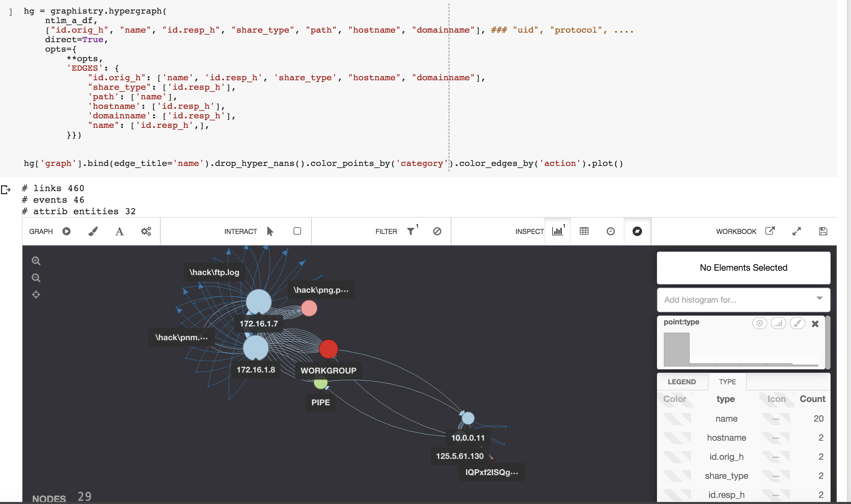
Task: Click the color swatch for name row
Action: [677, 419]
